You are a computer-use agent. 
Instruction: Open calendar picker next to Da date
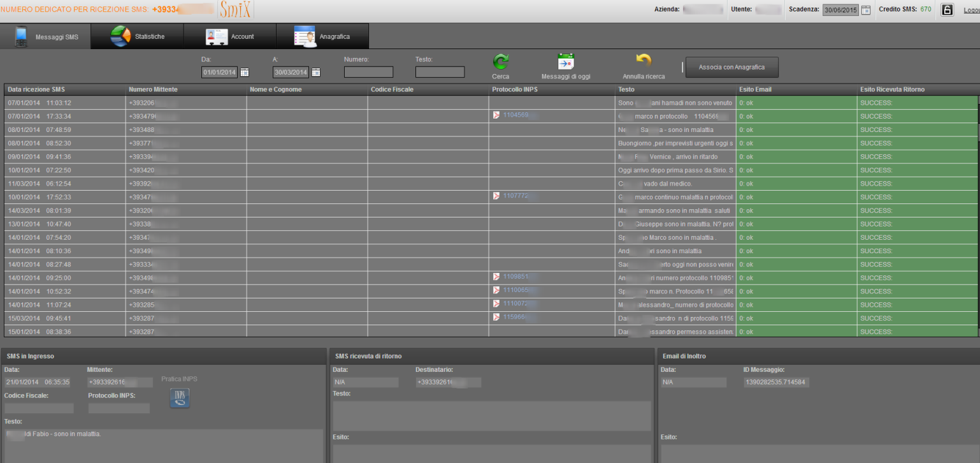point(245,72)
